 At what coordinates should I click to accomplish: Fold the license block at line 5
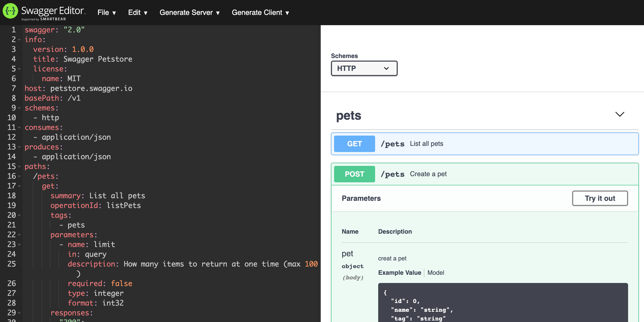(19, 69)
